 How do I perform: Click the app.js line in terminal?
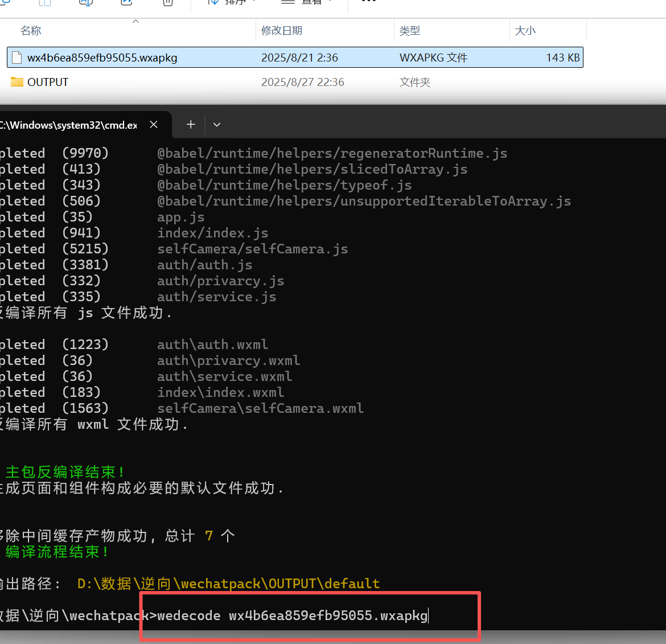tap(181, 217)
